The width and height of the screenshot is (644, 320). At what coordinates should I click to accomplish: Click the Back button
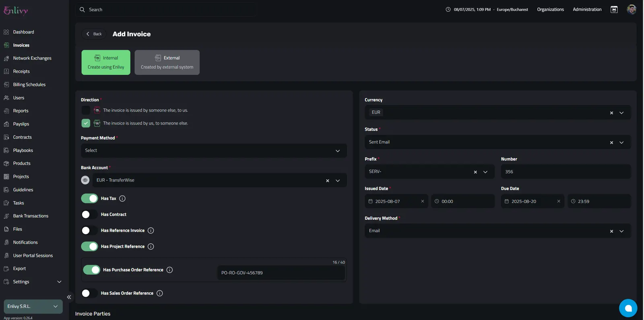[x=94, y=34]
